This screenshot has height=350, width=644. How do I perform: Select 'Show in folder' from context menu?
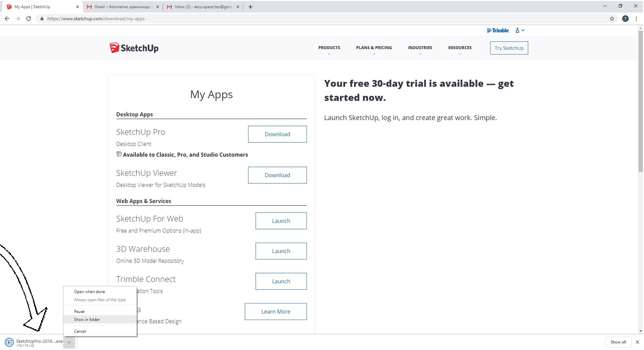tap(87, 320)
